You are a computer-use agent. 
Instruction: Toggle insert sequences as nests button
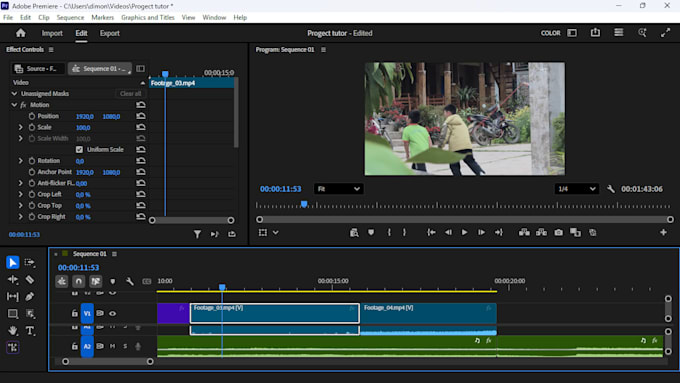coord(62,282)
